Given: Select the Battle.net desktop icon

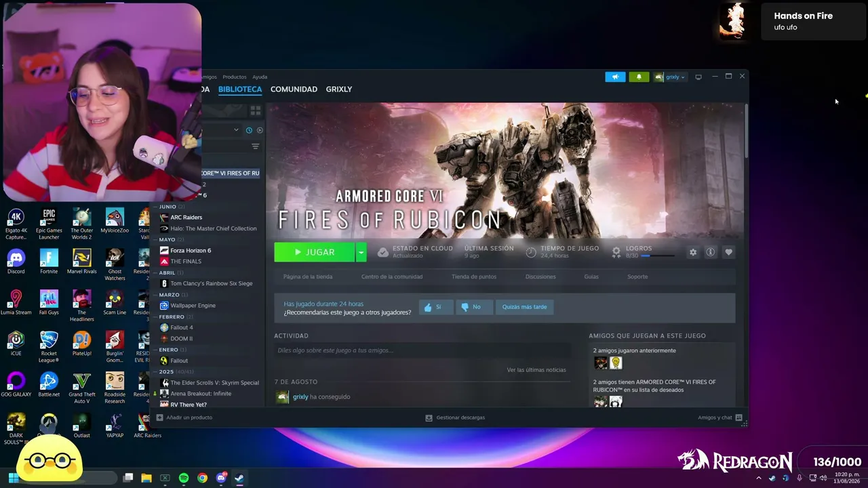Looking at the screenshot, I should [x=49, y=384].
